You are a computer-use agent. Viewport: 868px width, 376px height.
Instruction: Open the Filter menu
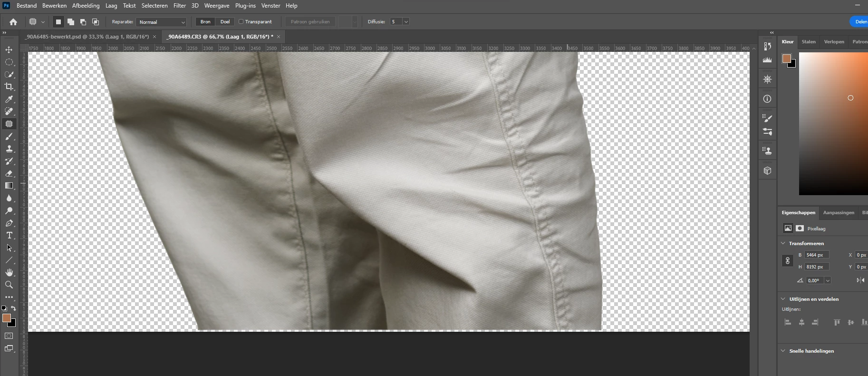[x=180, y=6]
